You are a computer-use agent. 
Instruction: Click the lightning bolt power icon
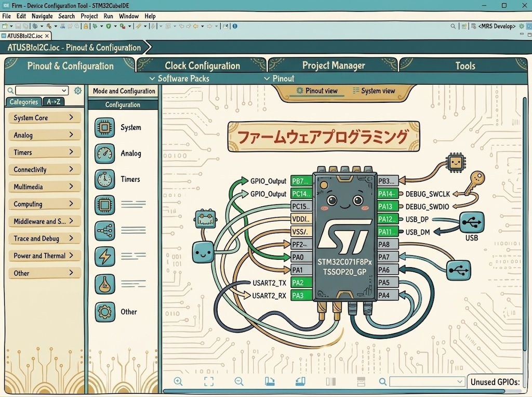pyautogui.click(x=104, y=257)
